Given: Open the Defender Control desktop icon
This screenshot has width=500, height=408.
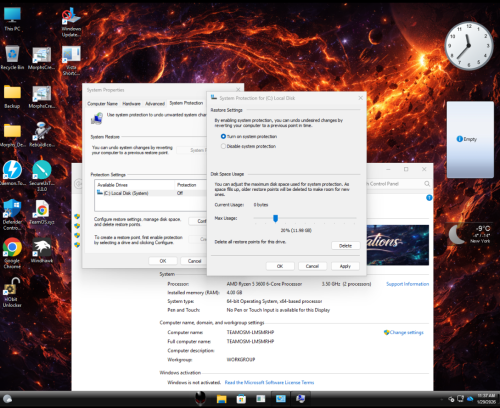Looking at the screenshot, I should coord(12,215).
